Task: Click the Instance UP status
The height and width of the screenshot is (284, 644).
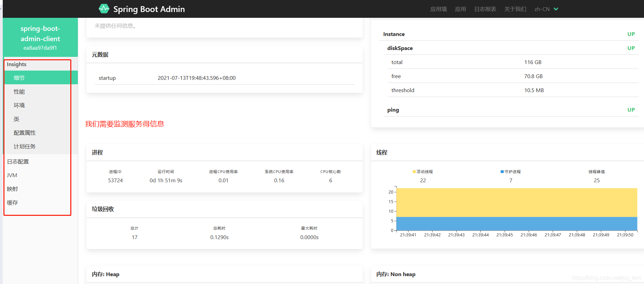Action: coord(631,34)
